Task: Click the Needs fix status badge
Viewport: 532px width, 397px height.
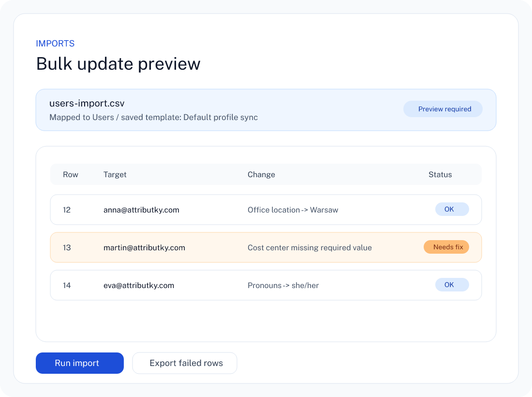Action: click(x=446, y=247)
